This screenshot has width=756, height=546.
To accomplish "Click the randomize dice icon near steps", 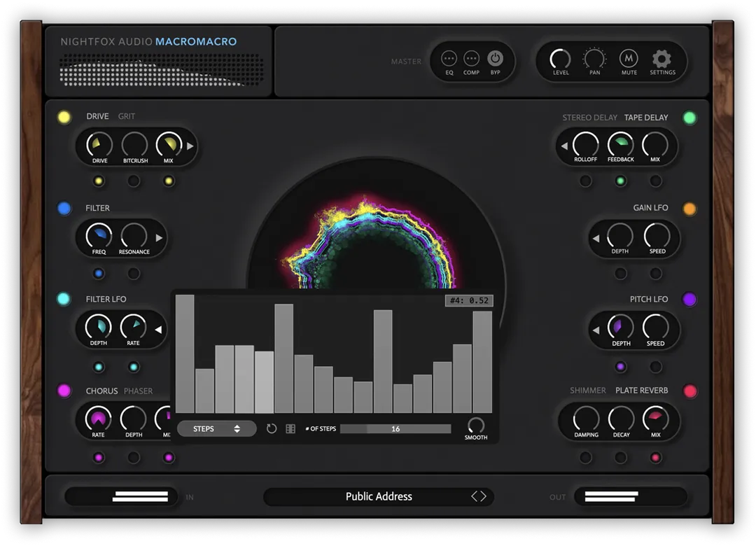I will (290, 428).
